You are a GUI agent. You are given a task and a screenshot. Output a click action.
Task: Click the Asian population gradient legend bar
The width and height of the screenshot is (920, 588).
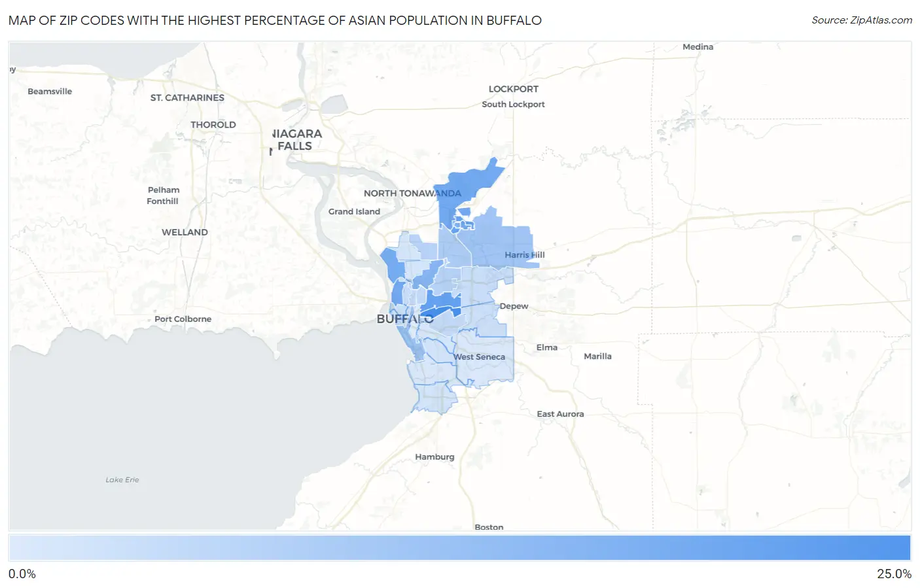point(459,548)
